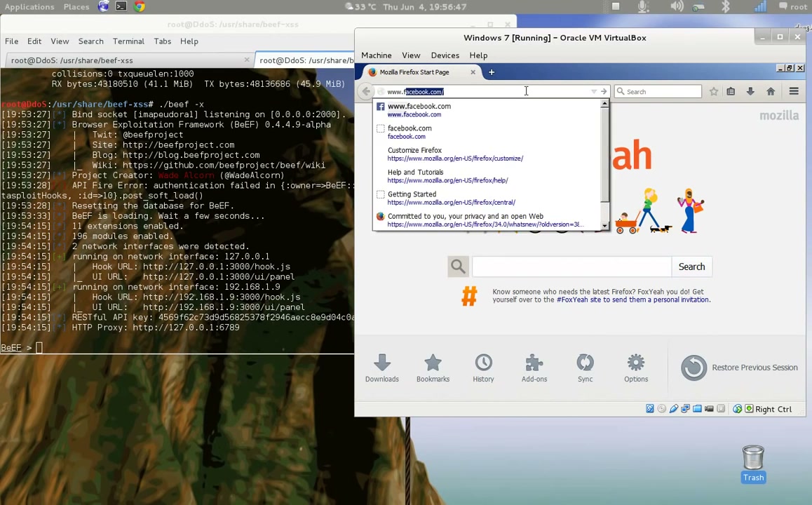Image resolution: width=812 pixels, height=505 pixels.
Task: Launch Chrome from top panel icon
Action: 140,7
